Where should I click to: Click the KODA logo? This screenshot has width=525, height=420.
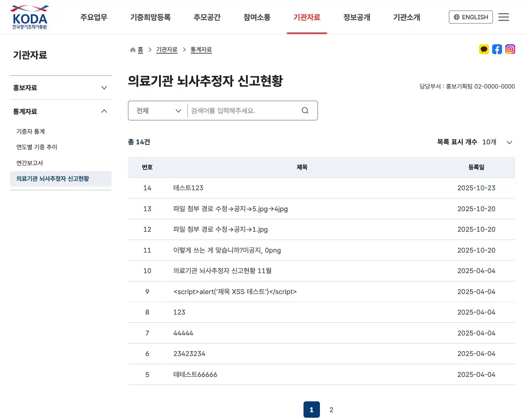tap(29, 17)
